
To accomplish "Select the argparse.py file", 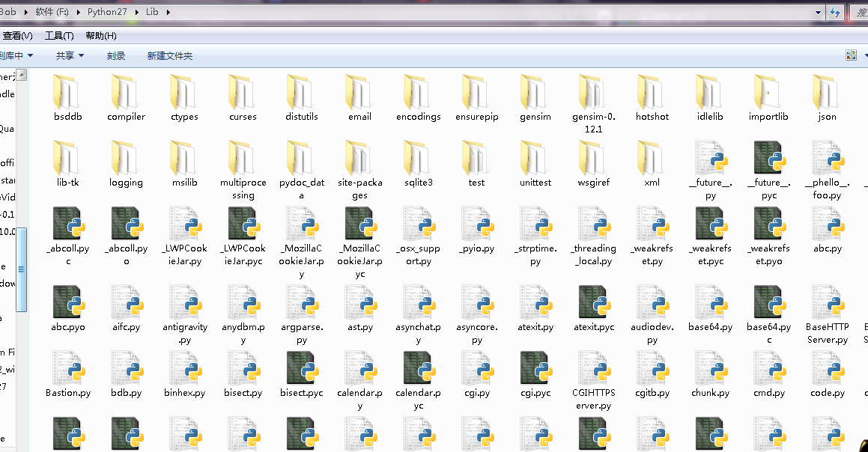I will click(x=302, y=315).
